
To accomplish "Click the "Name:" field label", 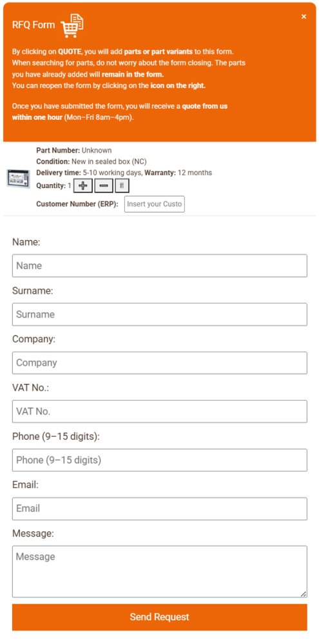I will 26,242.
